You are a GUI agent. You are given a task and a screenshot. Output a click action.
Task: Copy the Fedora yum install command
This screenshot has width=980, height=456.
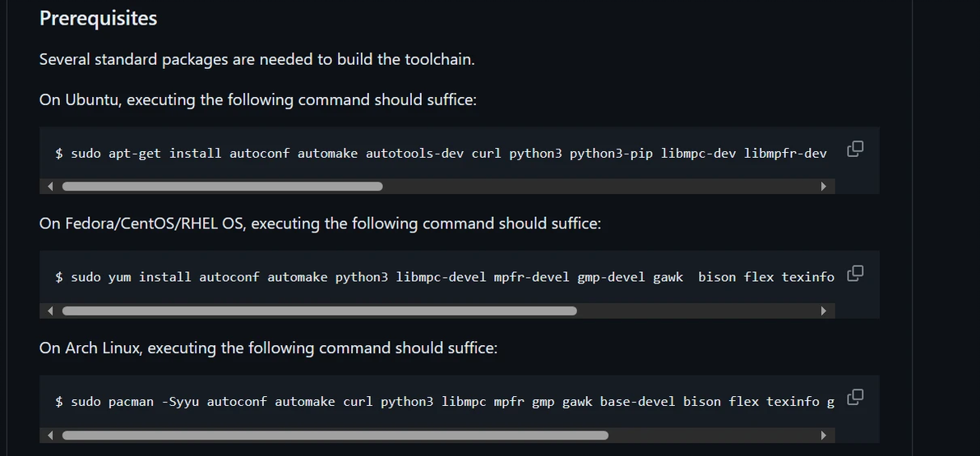[855, 273]
